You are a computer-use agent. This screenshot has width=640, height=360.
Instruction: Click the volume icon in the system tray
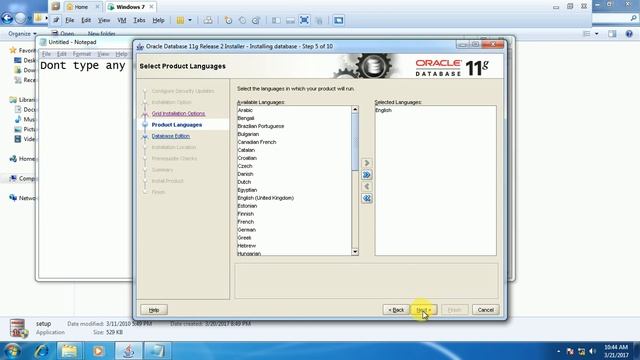tap(593, 351)
